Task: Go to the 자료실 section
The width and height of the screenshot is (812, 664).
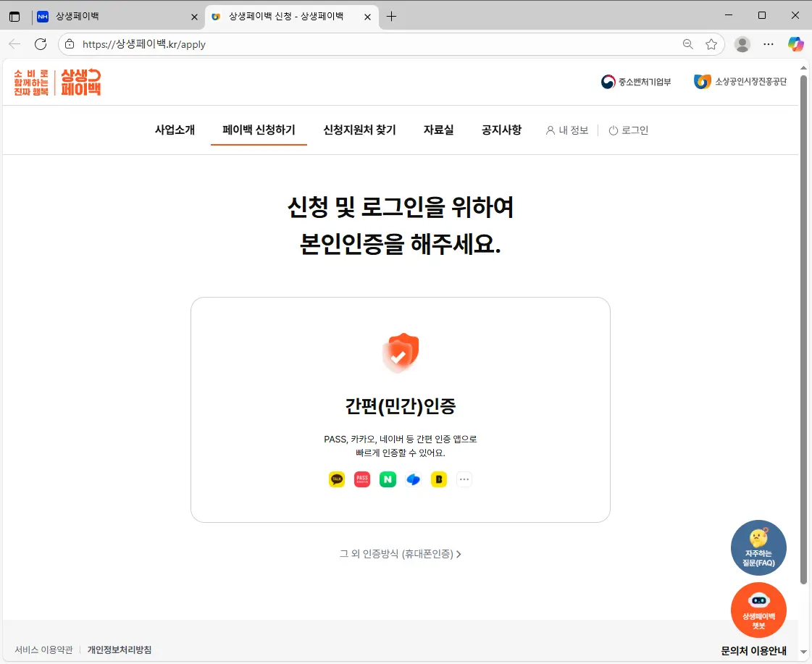Action: [438, 130]
